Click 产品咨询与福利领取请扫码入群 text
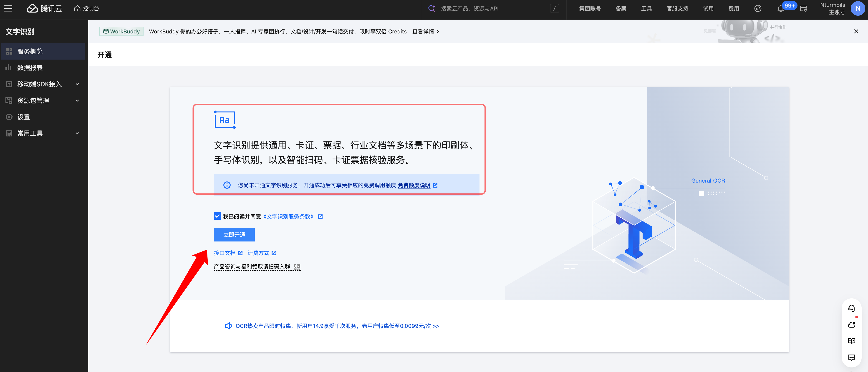The height and width of the screenshot is (372, 868). [x=252, y=266]
